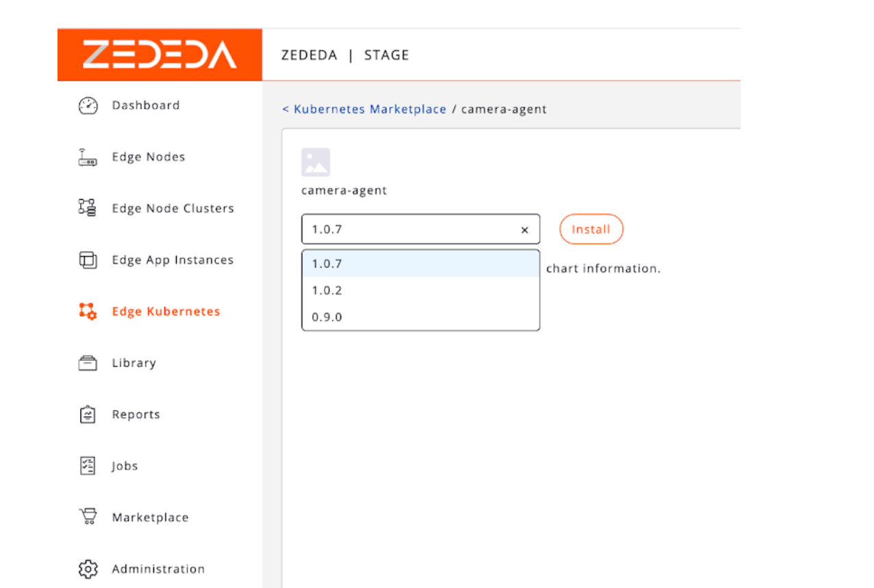Clear the selected version with the x
This screenshot has height=588, width=874.
tap(525, 230)
